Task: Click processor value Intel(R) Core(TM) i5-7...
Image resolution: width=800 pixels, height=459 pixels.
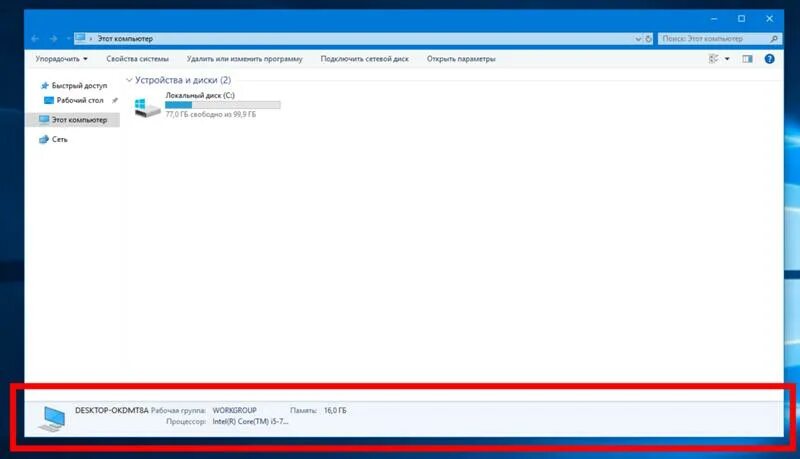Action: [251, 422]
